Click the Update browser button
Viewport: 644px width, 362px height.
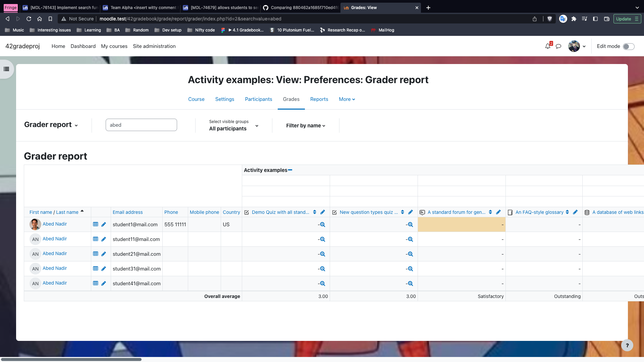627,19
